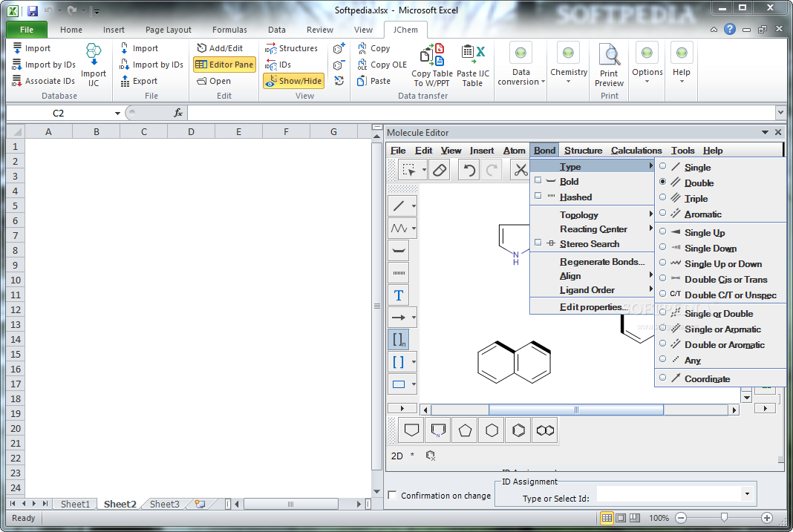793x532 pixels.
Task: Select the Coordinate bond radio
Action: (662, 378)
